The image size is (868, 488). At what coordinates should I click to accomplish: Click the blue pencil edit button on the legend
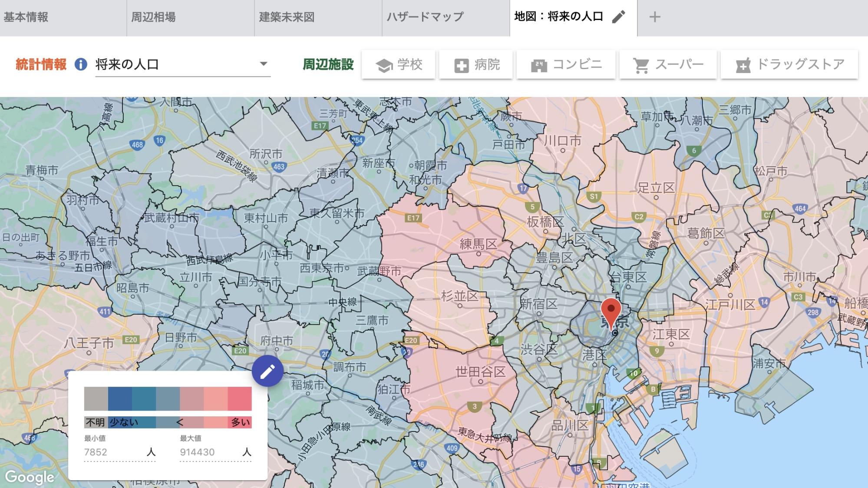tap(267, 371)
